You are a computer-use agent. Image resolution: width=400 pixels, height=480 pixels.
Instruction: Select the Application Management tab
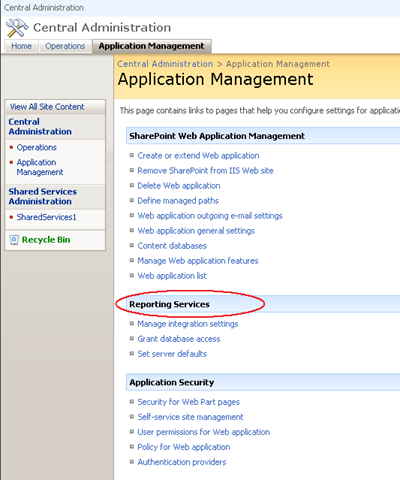pos(152,46)
